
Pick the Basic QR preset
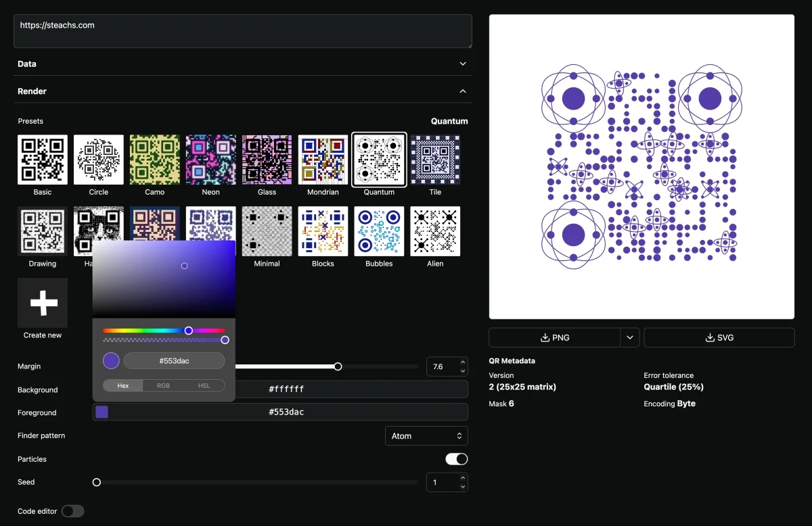pyautogui.click(x=43, y=160)
